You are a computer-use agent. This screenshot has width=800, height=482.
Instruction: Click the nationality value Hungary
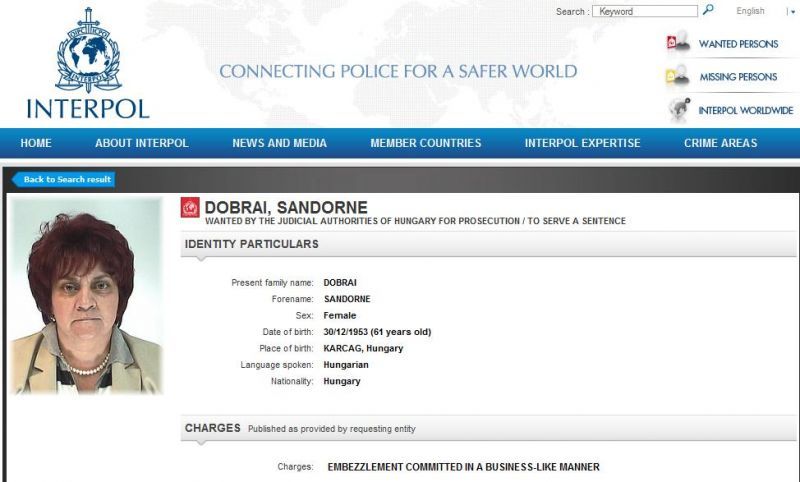pos(342,381)
